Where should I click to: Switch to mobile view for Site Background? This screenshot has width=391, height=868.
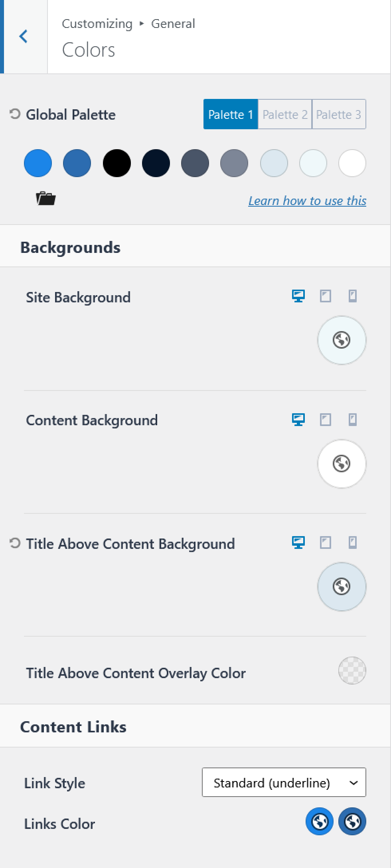pos(353,296)
